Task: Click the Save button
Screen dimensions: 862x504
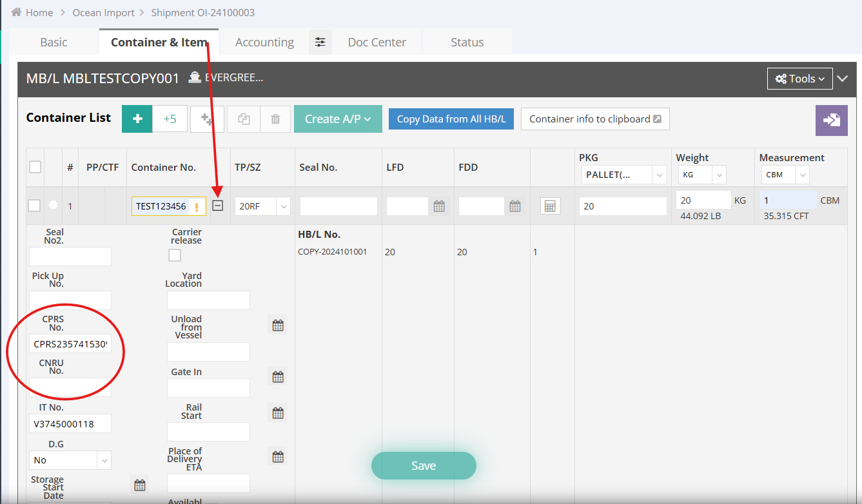Action: tap(424, 465)
